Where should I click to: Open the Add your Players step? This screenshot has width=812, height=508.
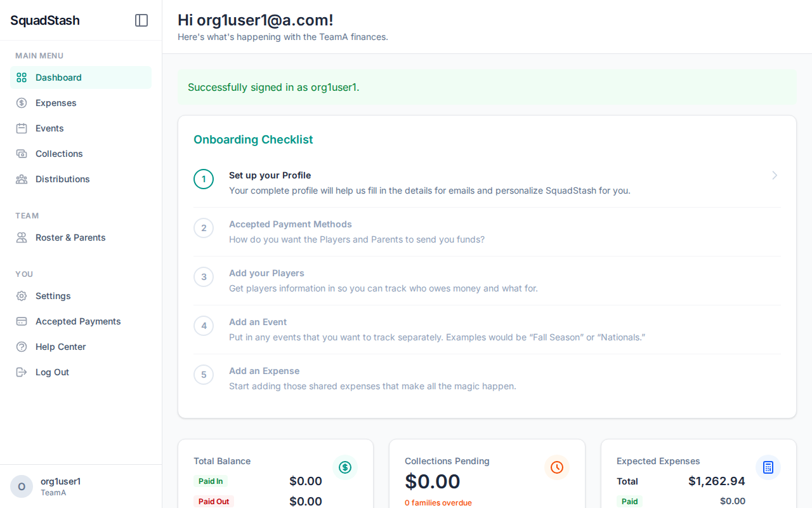266,273
